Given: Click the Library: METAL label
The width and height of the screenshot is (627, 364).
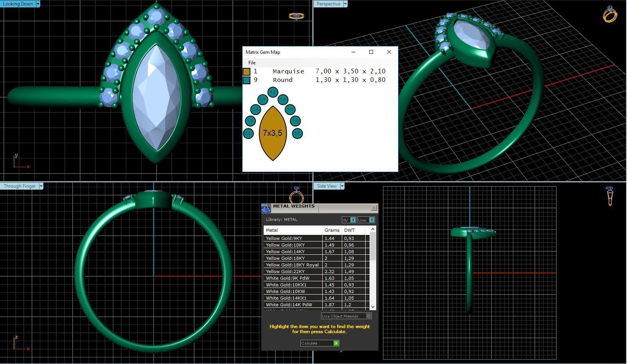Looking at the screenshot, I should (281, 220).
